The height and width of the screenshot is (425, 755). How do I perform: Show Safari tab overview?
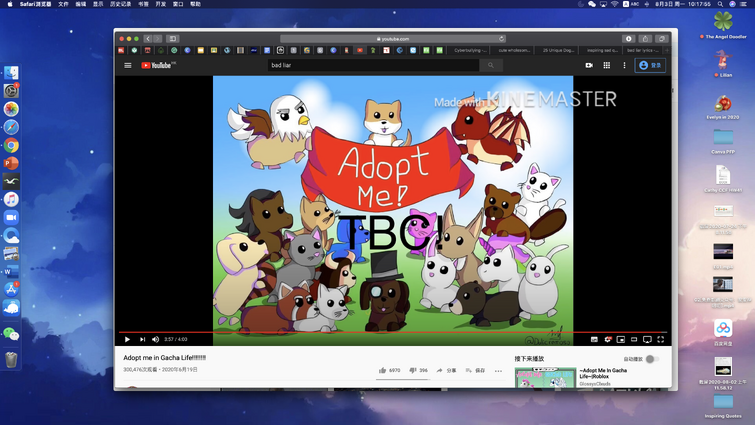pos(662,39)
